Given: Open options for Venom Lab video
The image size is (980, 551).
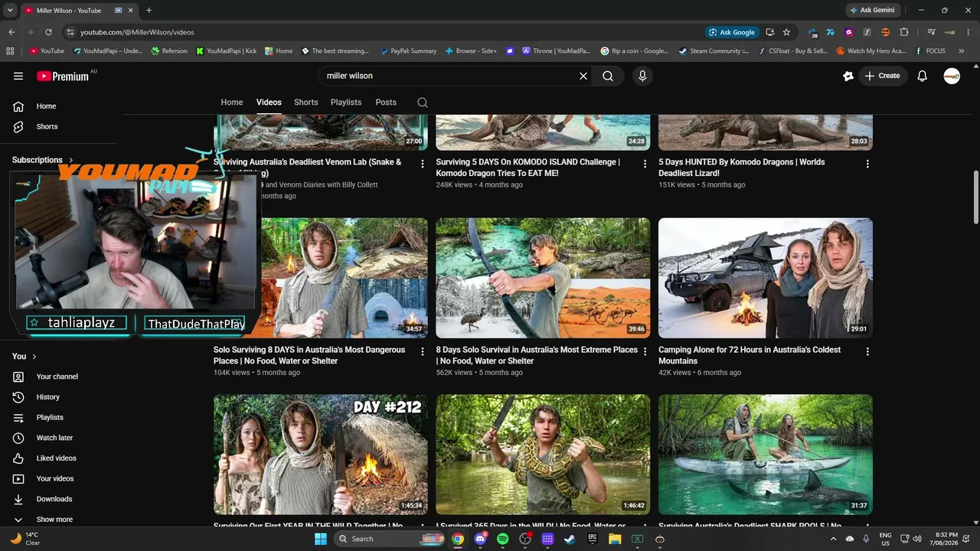Looking at the screenshot, I should click(x=423, y=164).
